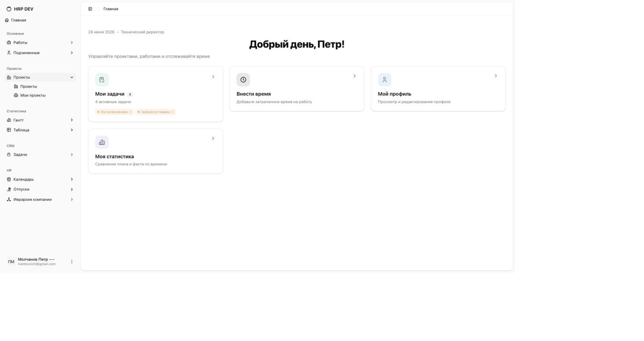The height and width of the screenshot is (341, 644).
Task: Click Просмотр и редактирование профиля text
Action: pos(414,102)
